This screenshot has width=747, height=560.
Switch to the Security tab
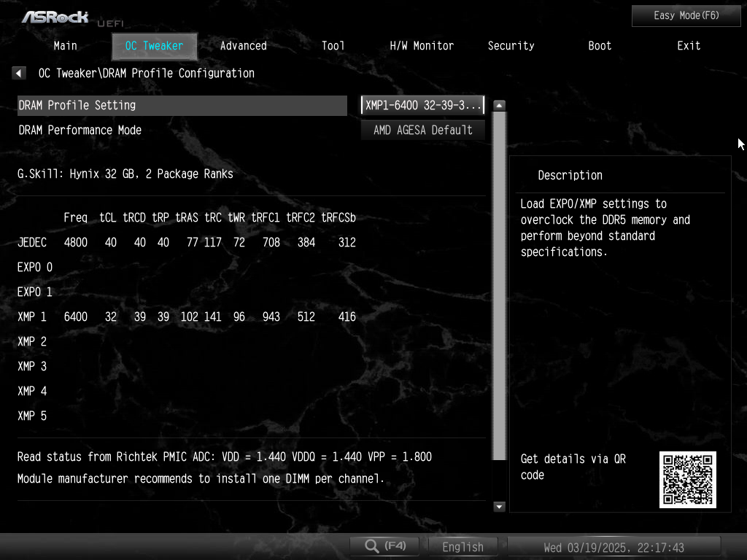(511, 46)
